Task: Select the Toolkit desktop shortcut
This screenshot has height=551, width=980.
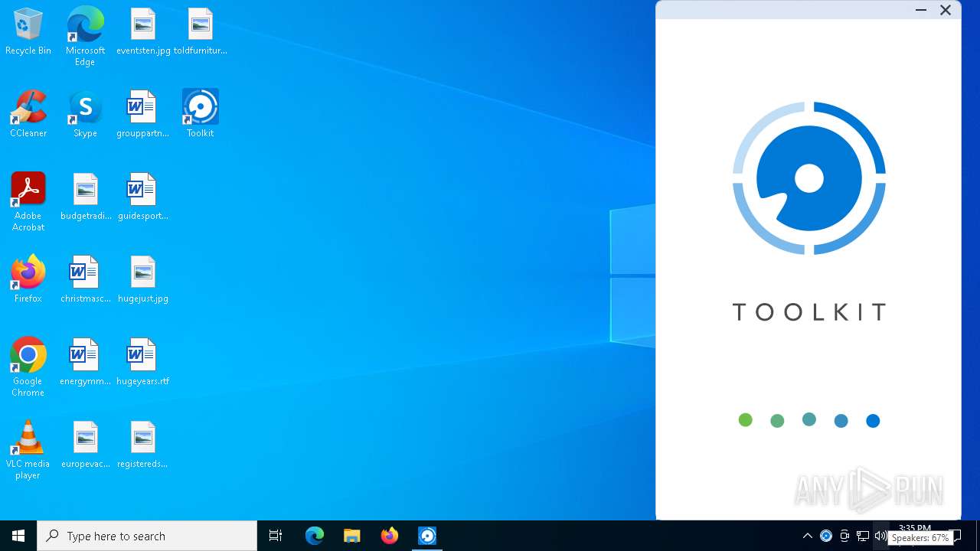Action: pyautogui.click(x=200, y=114)
